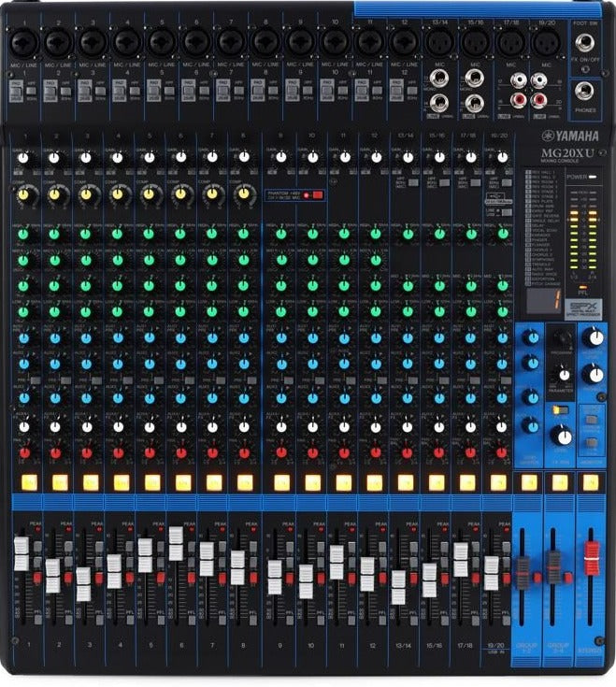The width and height of the screenshot is (616, 687).
Task: Click the channel 6 fader handle
Action: click(176, 543)
